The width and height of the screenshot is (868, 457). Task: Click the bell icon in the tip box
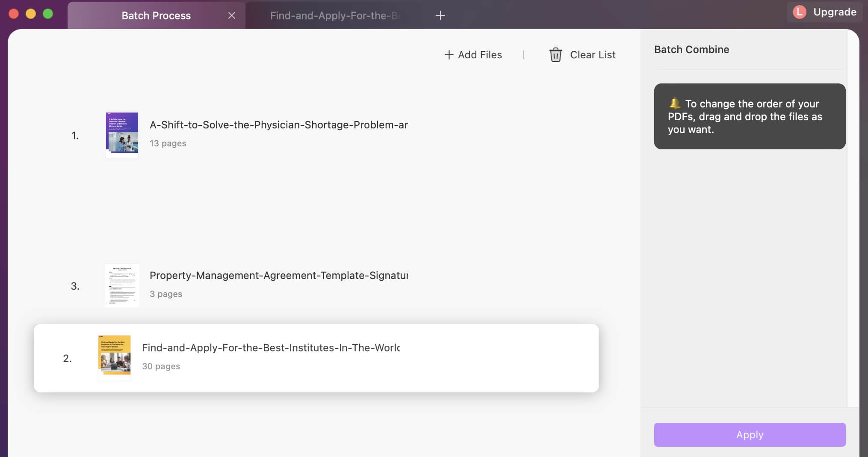[675, 103]
